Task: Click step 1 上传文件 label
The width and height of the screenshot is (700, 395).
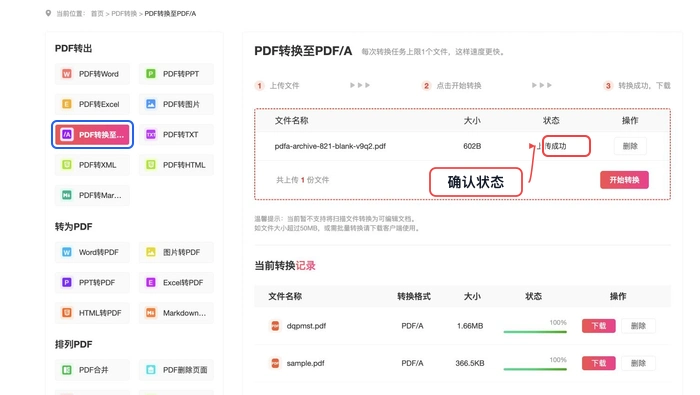Action: pyautogui.click(x=284, y=86)
